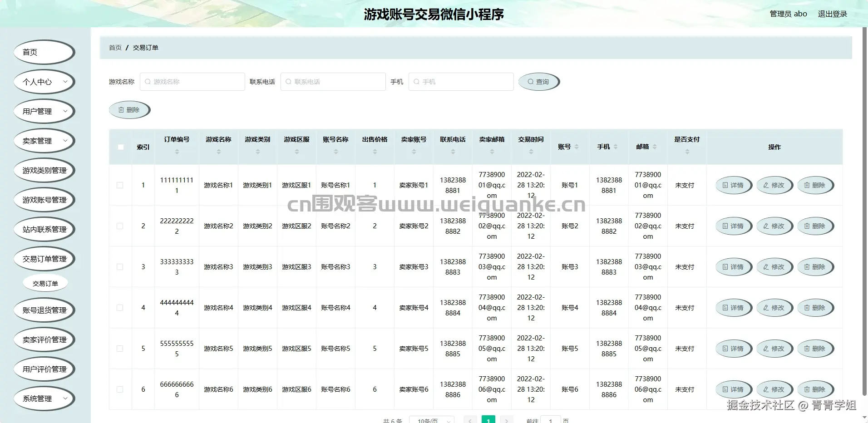
Task: Check the row checkbox for order 1111111111
Action: click(120, 185)
